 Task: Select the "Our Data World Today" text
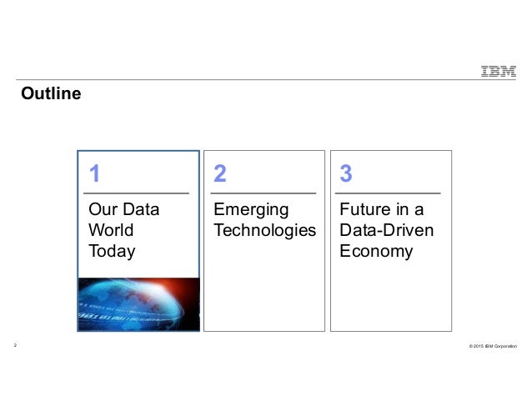[x=123, y=229]
